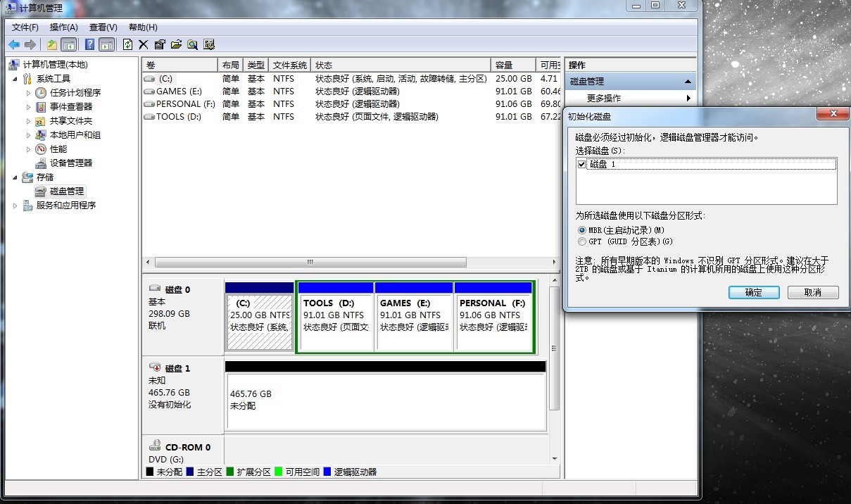Click the Forward arrow in the toolbar
The height and width of the screenshot is (504, 851).
[30, 44]
